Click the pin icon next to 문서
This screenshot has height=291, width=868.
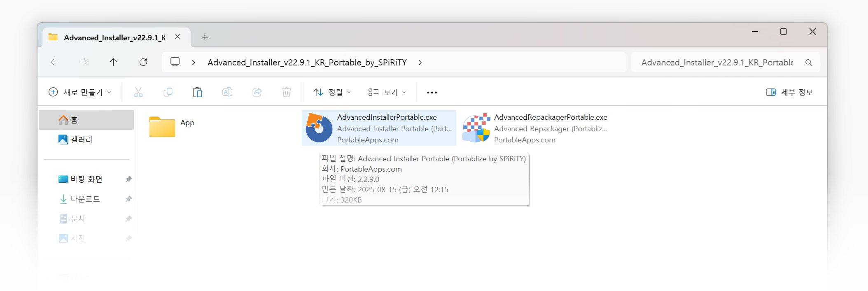(x=128, y=219)
